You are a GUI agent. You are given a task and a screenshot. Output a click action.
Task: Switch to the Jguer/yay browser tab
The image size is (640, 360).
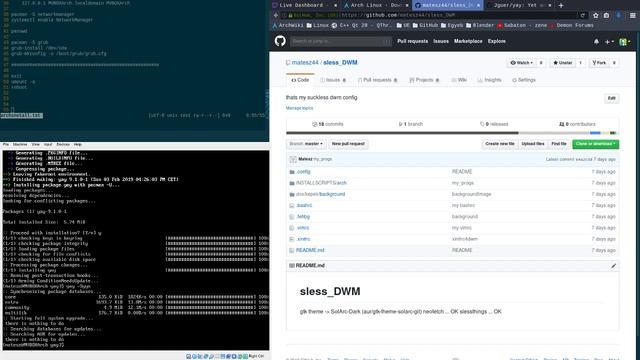click(519, 5)
